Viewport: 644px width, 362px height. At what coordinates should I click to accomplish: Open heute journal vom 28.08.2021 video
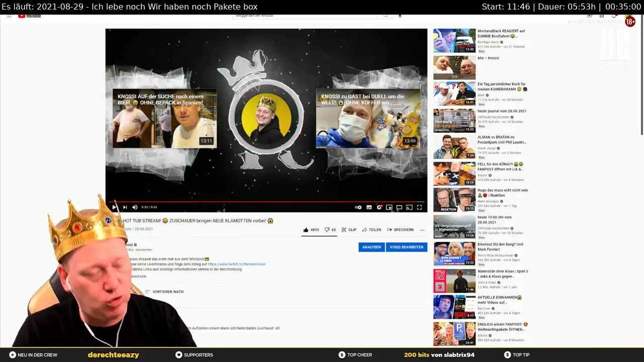(454, 121)
